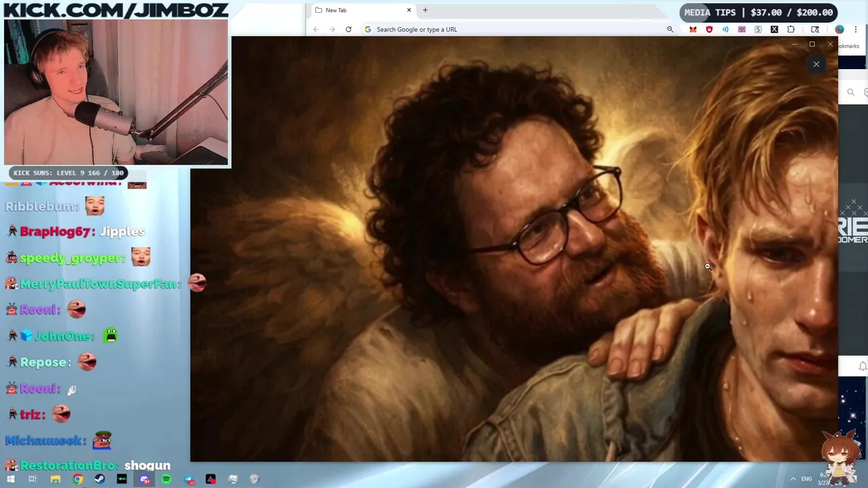Click the ENG language indicator in the tray
Image resolution: width=868 pixels, height=488 pixels.
[807, 479]
